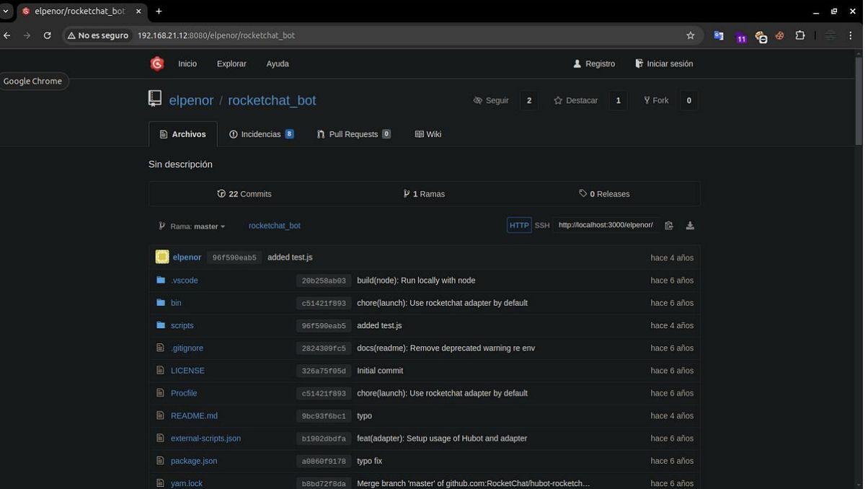868x489 pixels.
Task: Open the README.md file
Action: pos(194,416)
